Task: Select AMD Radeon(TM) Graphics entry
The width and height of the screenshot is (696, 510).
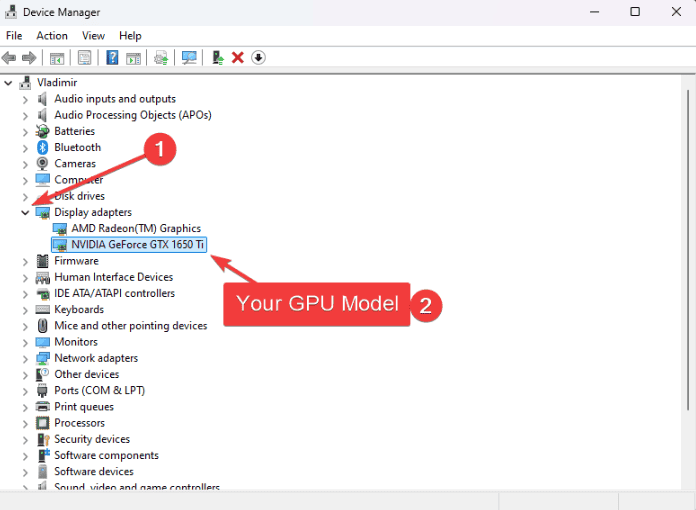Action: 136,229
